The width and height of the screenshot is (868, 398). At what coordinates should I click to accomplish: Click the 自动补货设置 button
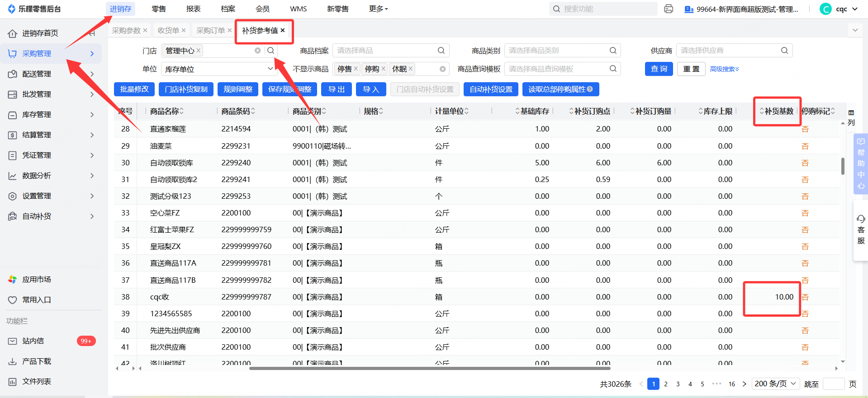[491, 89]
